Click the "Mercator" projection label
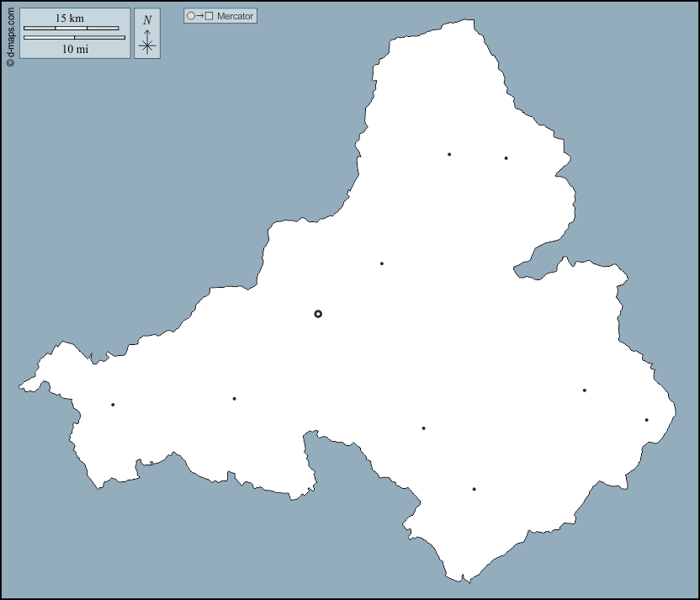 pyautogui.click(x=235, y=16)
